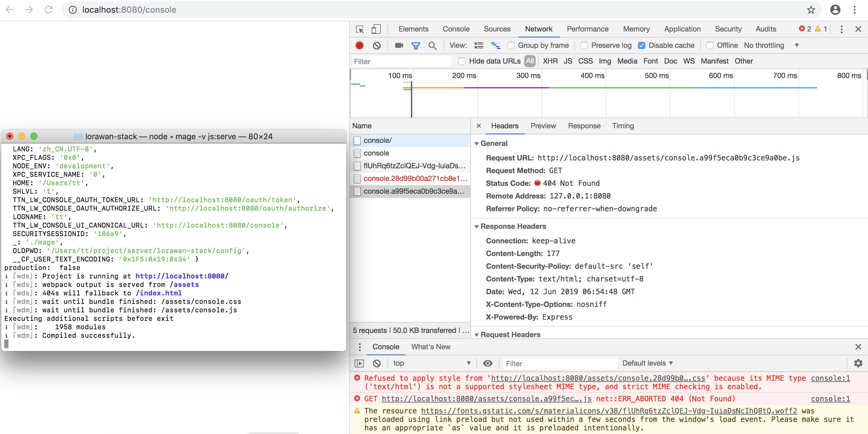Disable the Disable cache checkbox
This screenshot has width=868, height=434.
(642, 45)
